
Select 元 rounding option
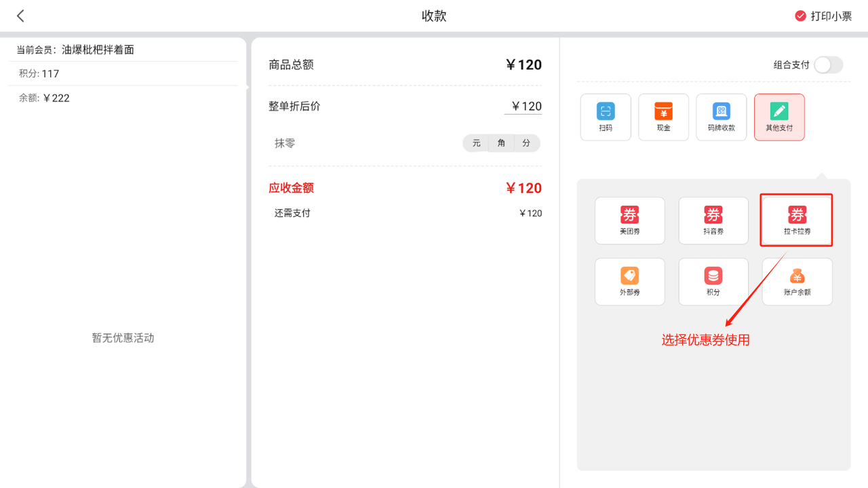click(x=476, y=143)
